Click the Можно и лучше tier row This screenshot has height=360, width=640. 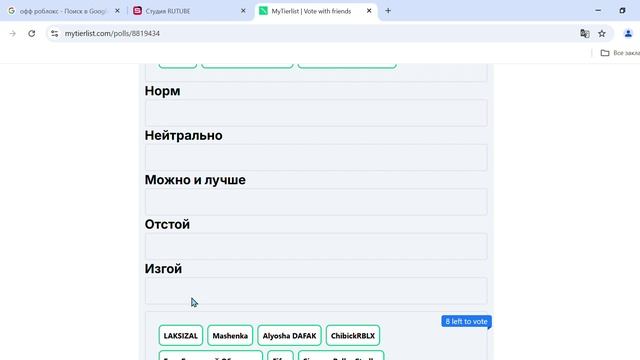coord(316,202)
